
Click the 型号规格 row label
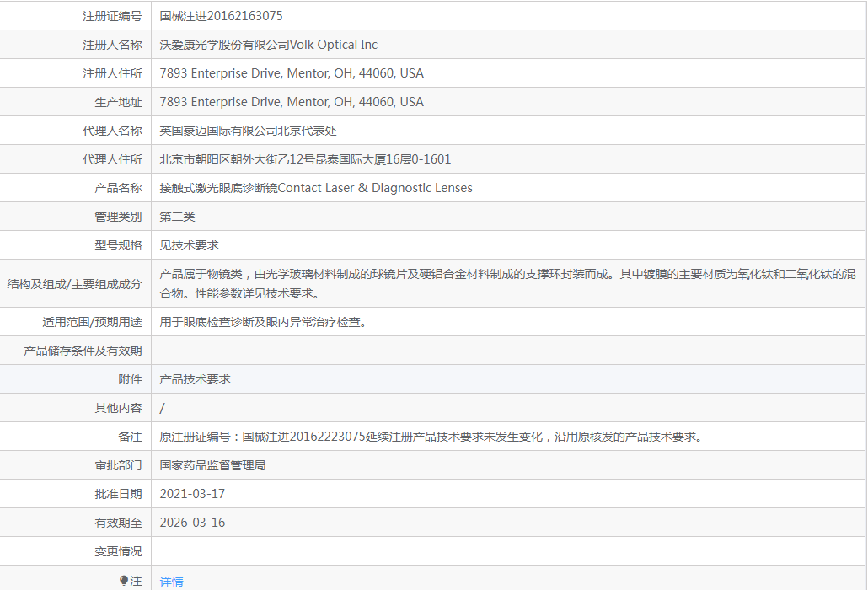118,245
